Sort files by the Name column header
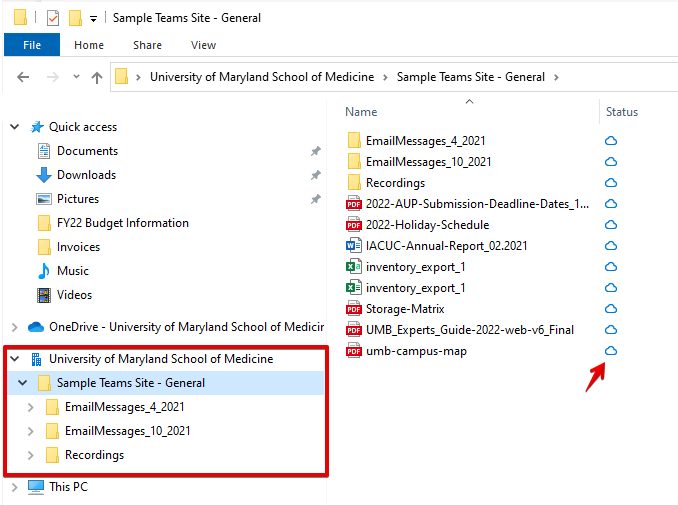Screen dimensions: 678x505 click(x=361, y=112)
